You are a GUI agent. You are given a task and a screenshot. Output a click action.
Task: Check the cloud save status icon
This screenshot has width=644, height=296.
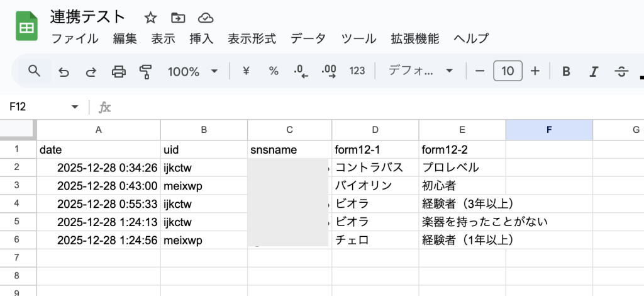(205, 18)
